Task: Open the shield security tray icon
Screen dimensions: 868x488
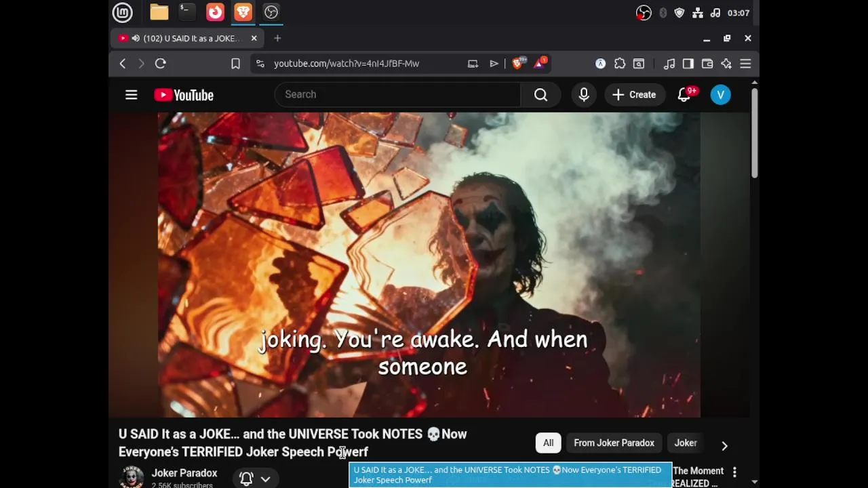Action: tap(679, 13)
